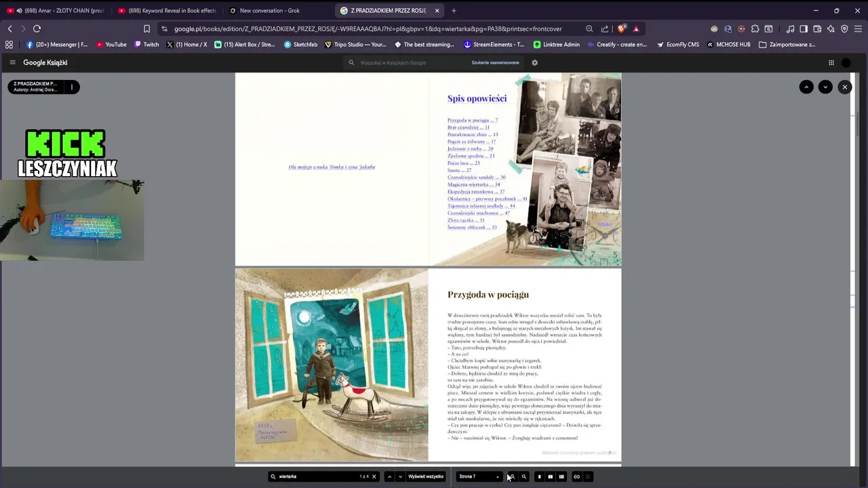Open Śmieszny obłoczek contents entry
The image size is (868, 488).
click(472, 227)
